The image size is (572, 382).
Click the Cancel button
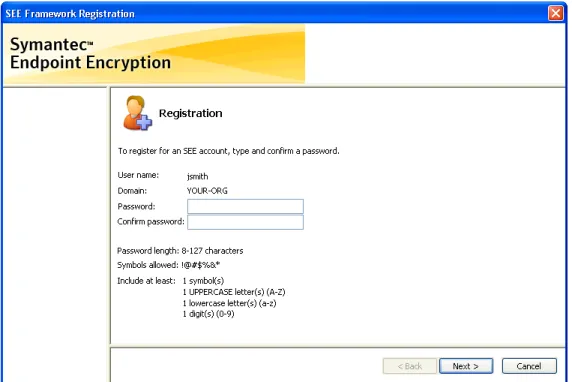point(529,366)
